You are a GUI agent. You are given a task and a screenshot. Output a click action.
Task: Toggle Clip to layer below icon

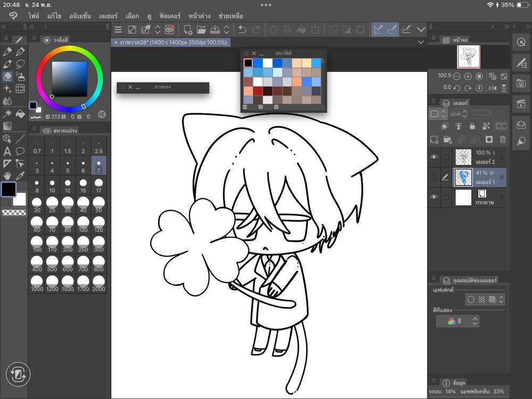click(x=445, y=126)
